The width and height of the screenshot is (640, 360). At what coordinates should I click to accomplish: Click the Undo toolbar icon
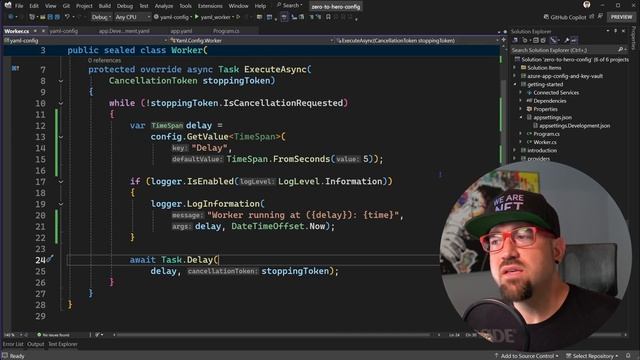pyautogui.click(x=67, y=17)
